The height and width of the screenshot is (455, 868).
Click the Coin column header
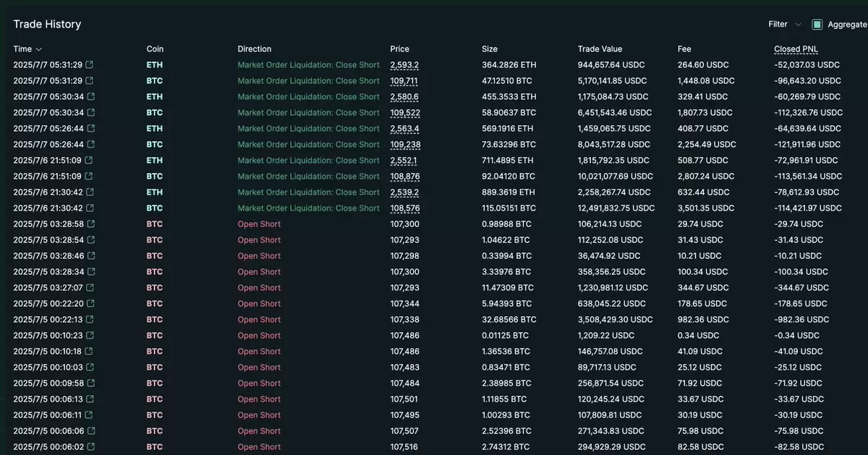(x=155, y=49)
